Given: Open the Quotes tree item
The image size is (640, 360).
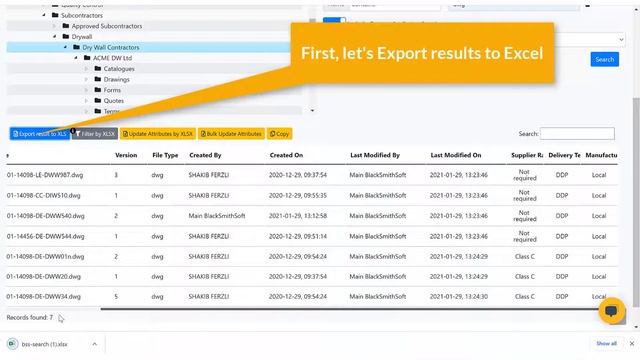Looking at the screenshot, I should pyautogui.click(x=113, y=100).
